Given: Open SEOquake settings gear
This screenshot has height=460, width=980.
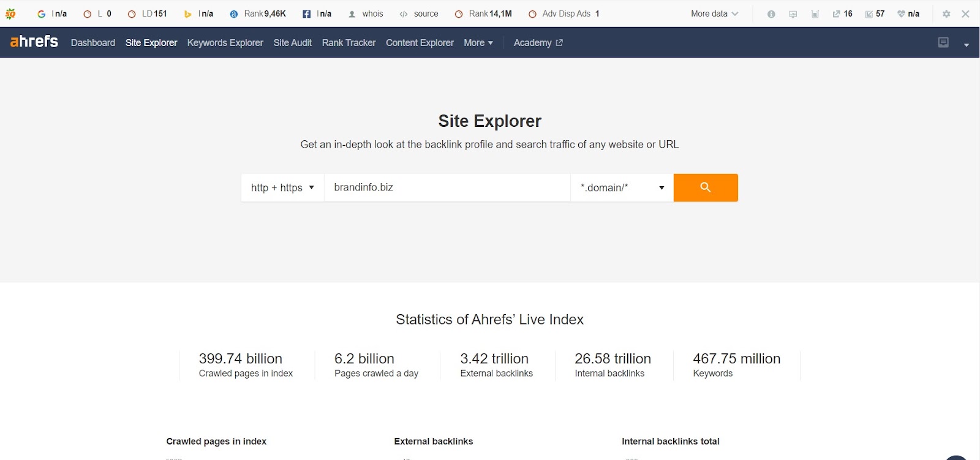Looking at the screenshot, I should click(x=946, y=13).
